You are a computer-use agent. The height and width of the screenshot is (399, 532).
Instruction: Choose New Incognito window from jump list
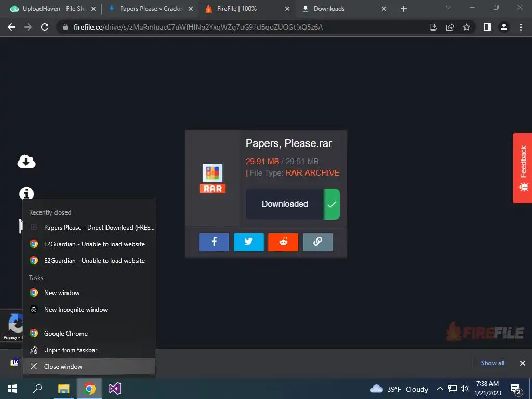pyautogui.click(x=89, y=310)
